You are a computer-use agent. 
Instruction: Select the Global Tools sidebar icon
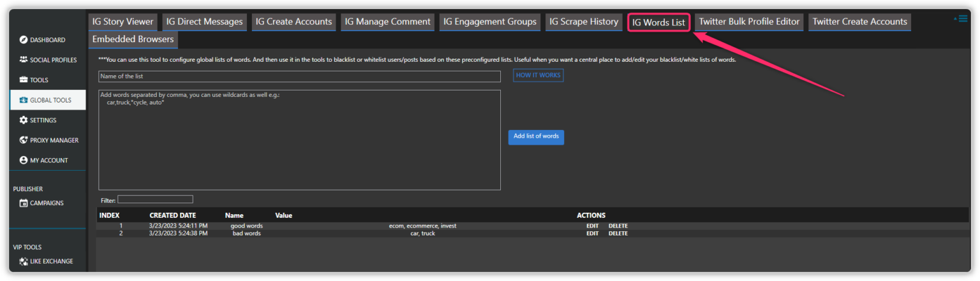[x=24, y=100]
